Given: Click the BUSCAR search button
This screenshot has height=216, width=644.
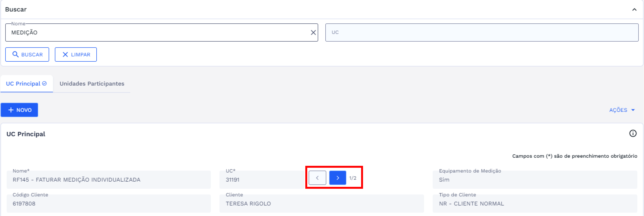Looking at the screenshot, I should coord(27,54).
